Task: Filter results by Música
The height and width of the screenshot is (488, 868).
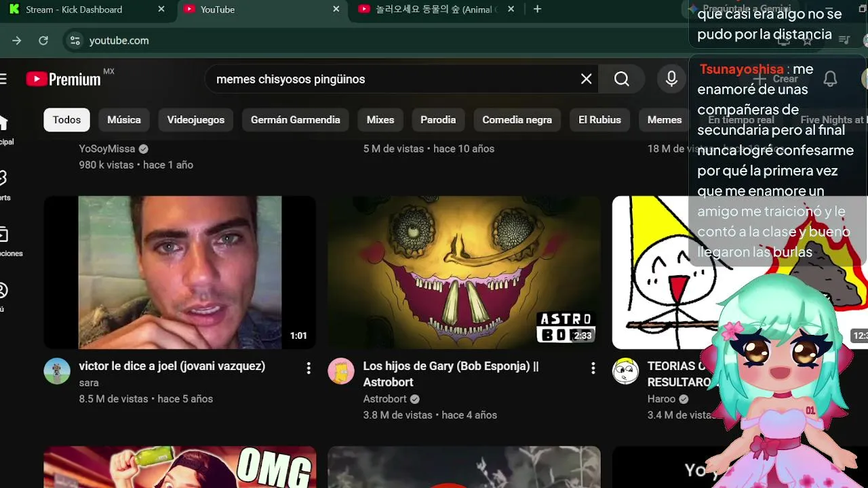Action: tap(124, 120)
